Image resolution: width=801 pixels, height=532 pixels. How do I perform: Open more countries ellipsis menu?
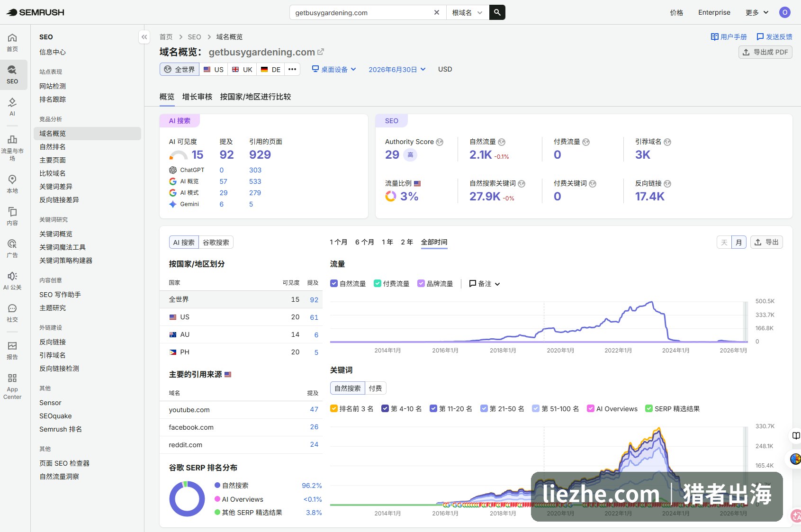pyautogui.click(x=292, y=69)
